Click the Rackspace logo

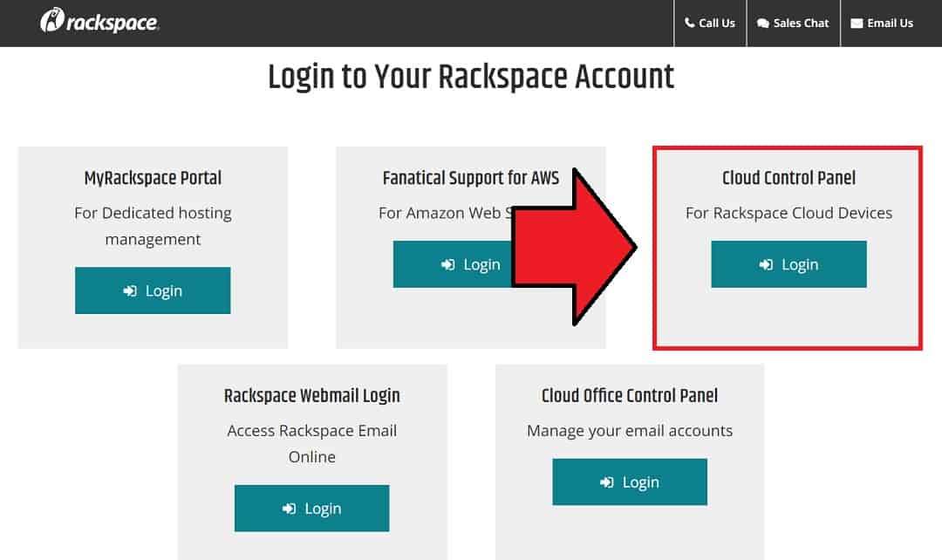(x=99, y=21)
